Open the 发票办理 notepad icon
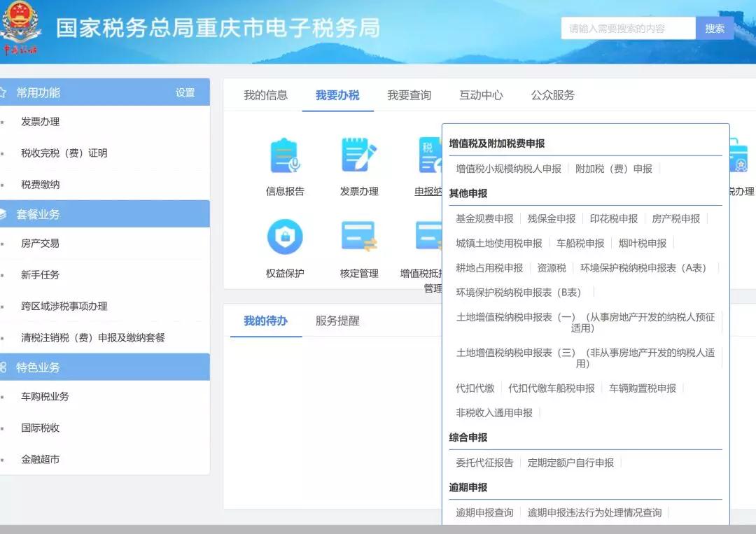The image size is (756, 534). coord(358,155)
